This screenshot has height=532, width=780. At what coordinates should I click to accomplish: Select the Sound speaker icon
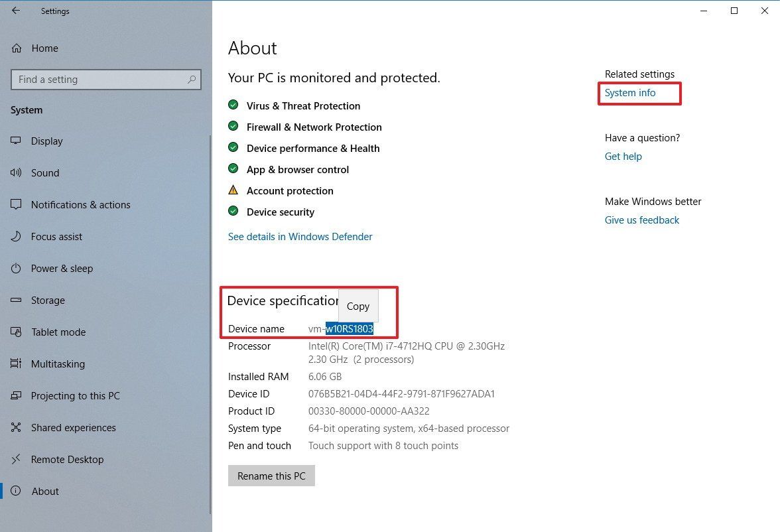click(x=16, y=172)
